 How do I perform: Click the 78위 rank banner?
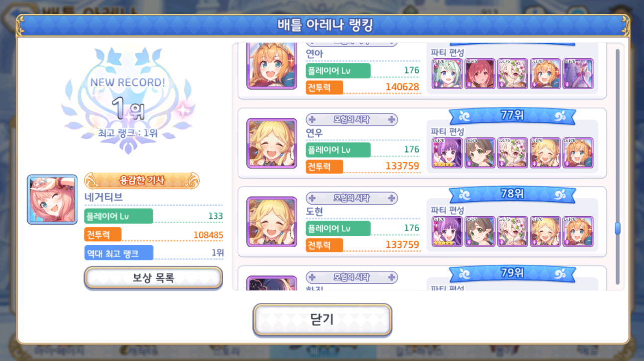pos(512,193)
